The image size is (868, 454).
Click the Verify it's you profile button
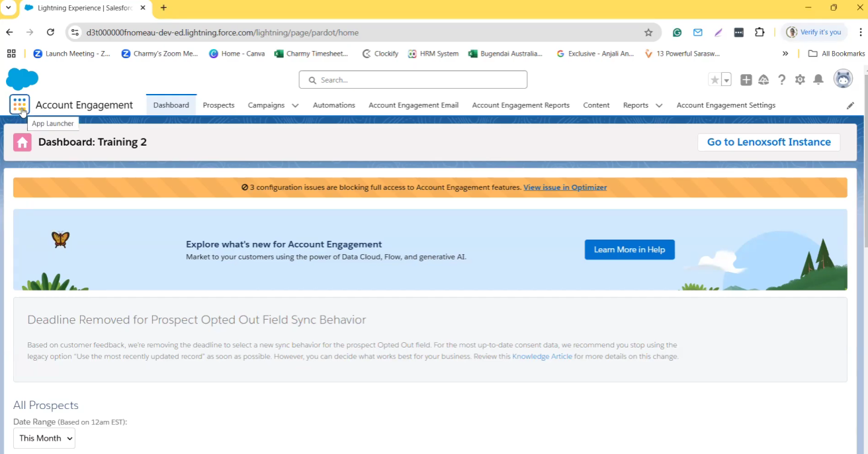[814, 32]
